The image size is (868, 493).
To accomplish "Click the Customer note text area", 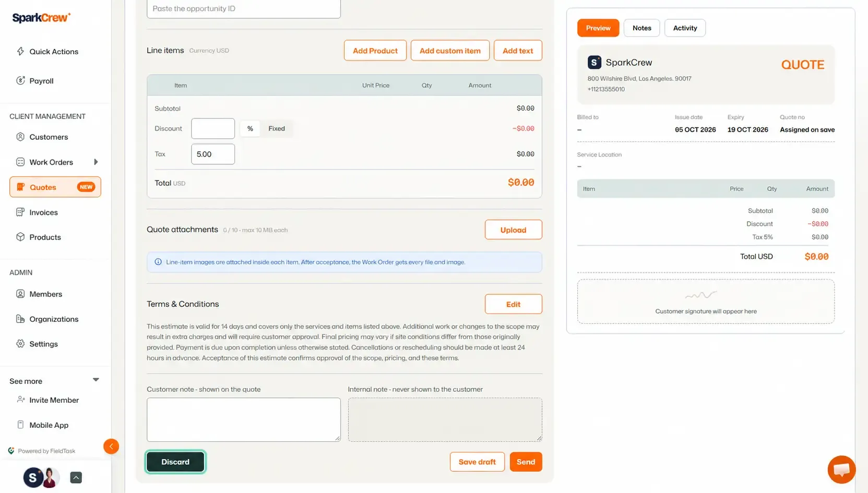I will coord(244,419).
